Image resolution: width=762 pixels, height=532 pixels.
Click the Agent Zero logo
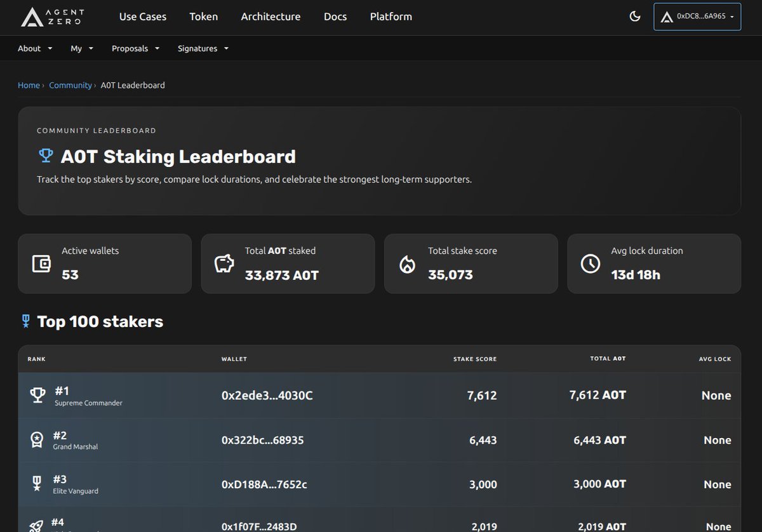pyautogui.click(x=52, y=17)
